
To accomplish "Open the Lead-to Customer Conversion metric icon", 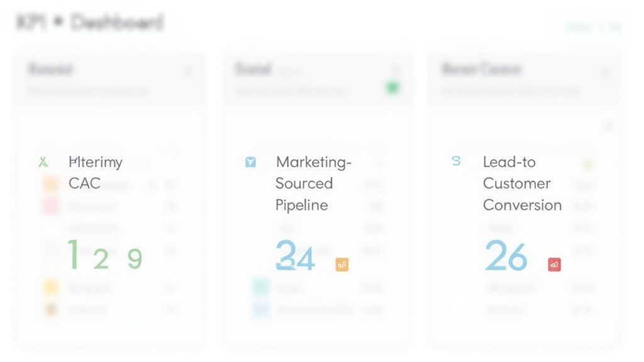I will pyautogui.click(x=455, y=162).
